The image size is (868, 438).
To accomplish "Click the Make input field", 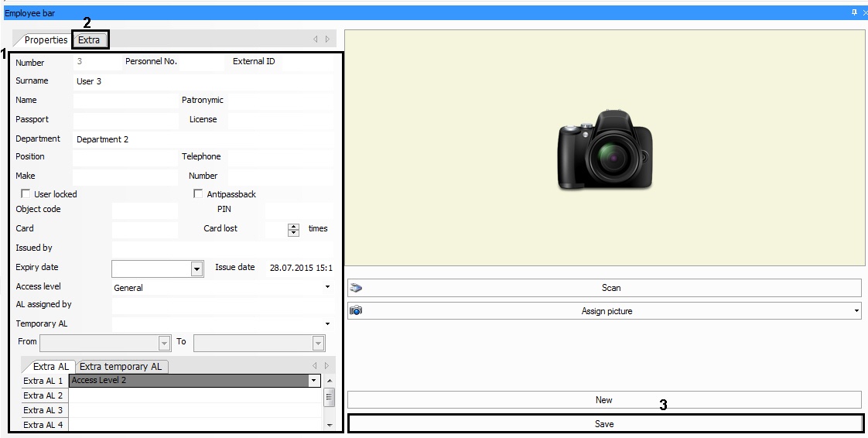I will click(125, 176).
